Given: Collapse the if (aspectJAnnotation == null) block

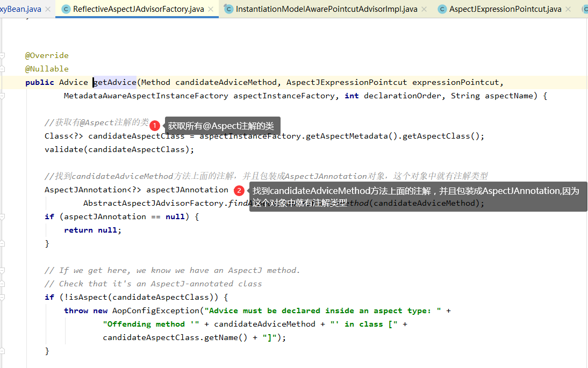Looking at the screenshot, I should coord(2,217).
